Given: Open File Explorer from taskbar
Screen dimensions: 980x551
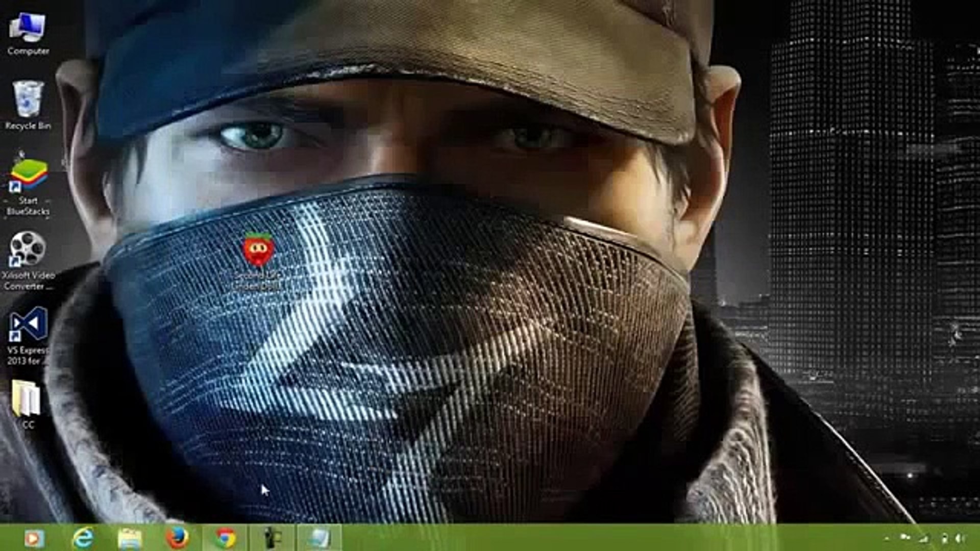Looking at the screenshot, I should tap(130, 538).
